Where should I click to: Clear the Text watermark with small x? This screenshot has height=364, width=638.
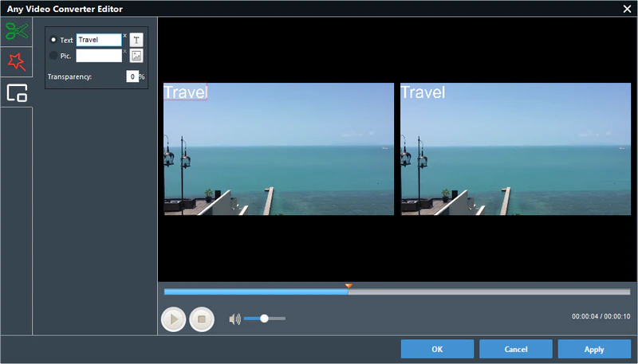(x=124, y=36)
